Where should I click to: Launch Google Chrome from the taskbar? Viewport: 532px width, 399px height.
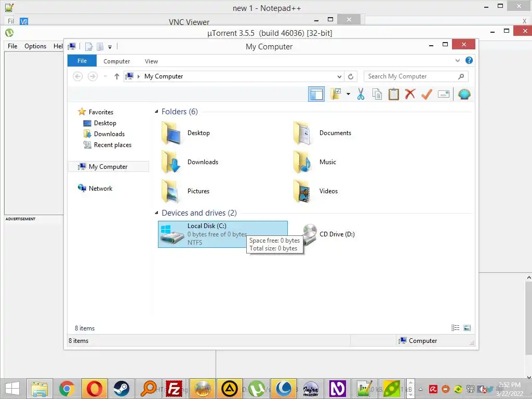pyautogui.click(x=67, y=389)
